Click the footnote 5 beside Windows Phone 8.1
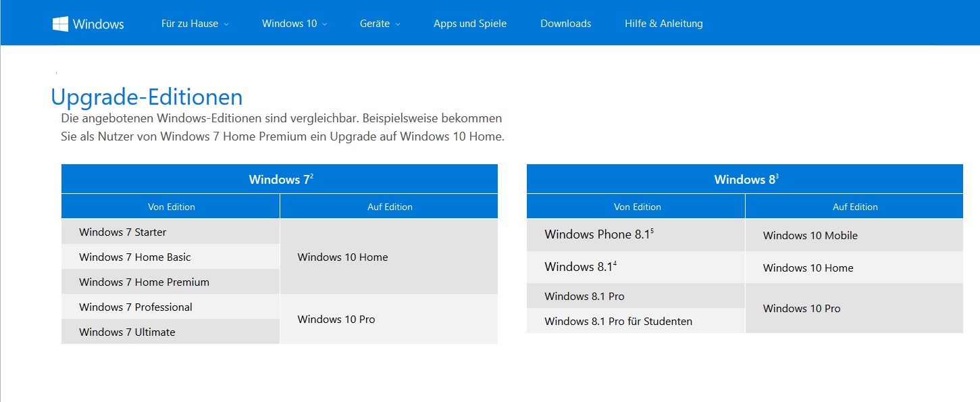Viewport: 980px width, 402px height. click(652, 231)
